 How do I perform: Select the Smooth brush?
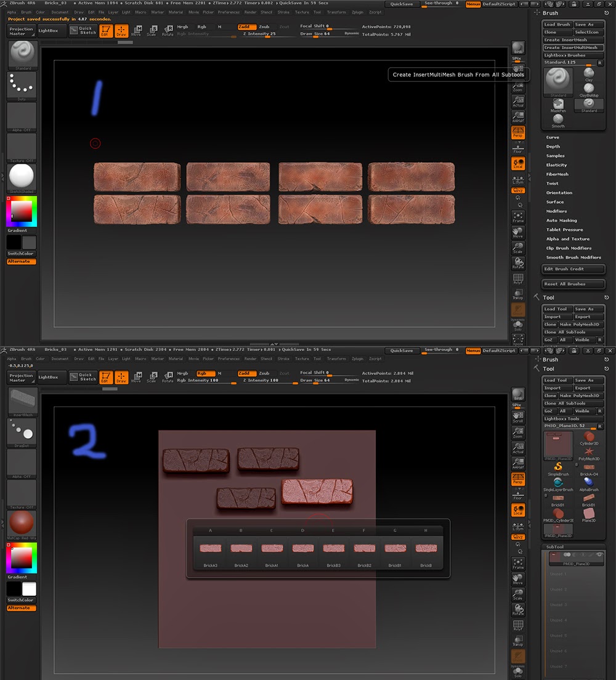pos(557,119)
